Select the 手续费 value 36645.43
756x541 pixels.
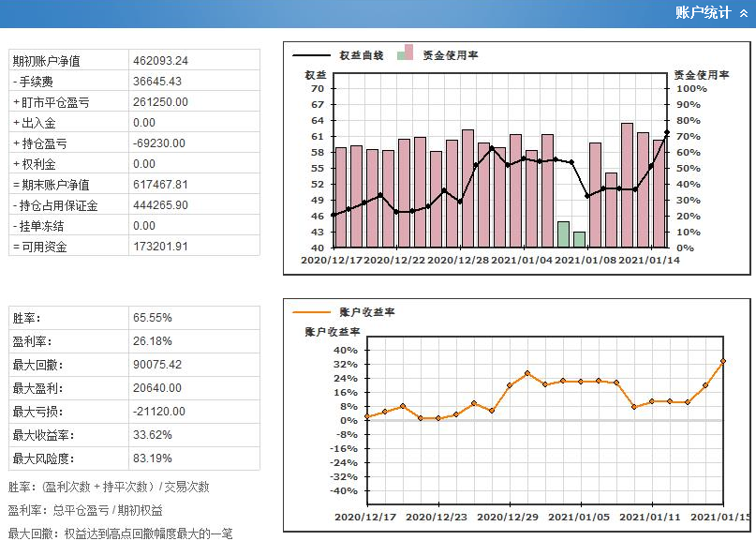tap(157, 82)
